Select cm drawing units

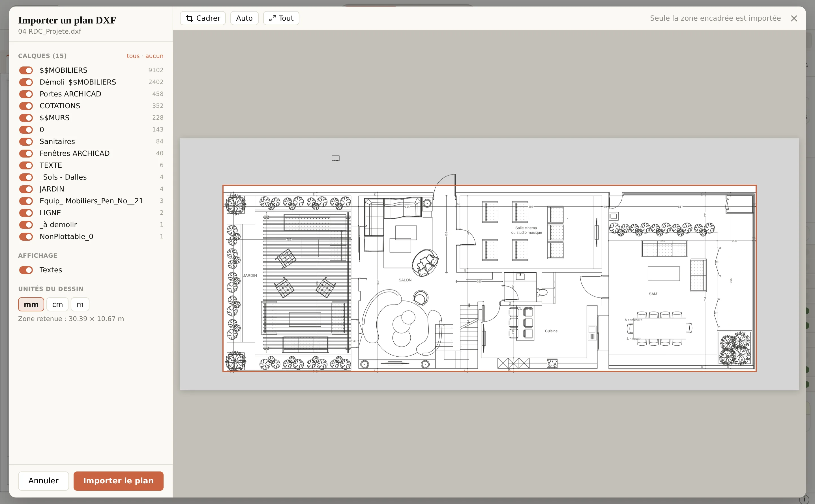(x=57, y=304)
